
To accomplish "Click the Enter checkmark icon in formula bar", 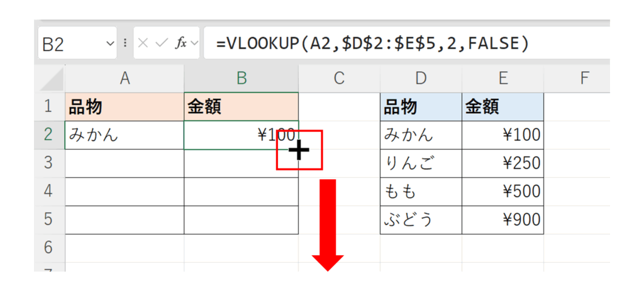I will [161, 43].
